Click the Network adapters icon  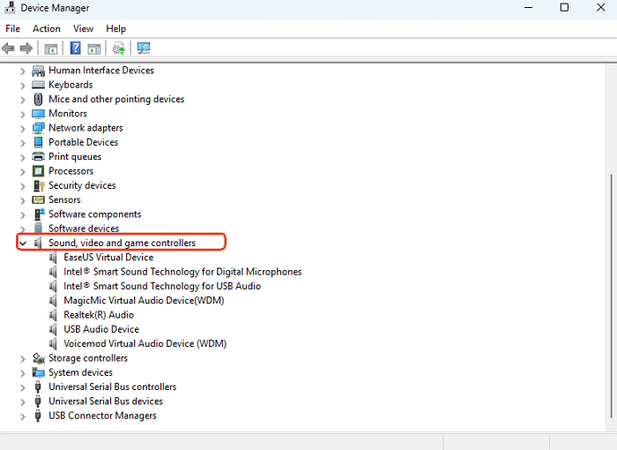pos(38,128)
